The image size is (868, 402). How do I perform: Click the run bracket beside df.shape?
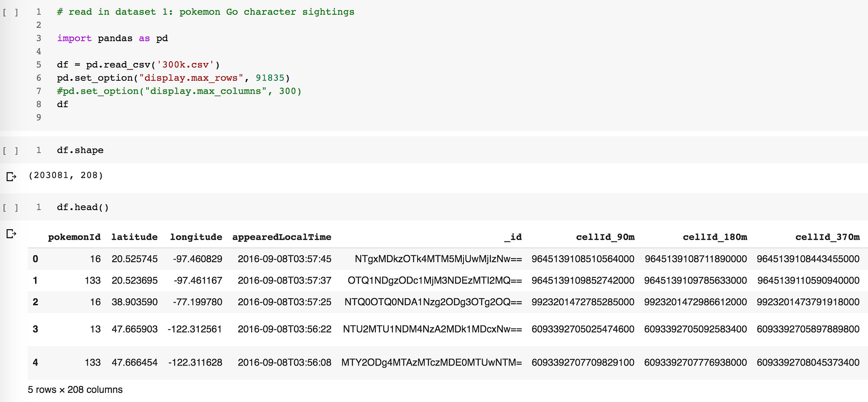[x=11, y=150]
